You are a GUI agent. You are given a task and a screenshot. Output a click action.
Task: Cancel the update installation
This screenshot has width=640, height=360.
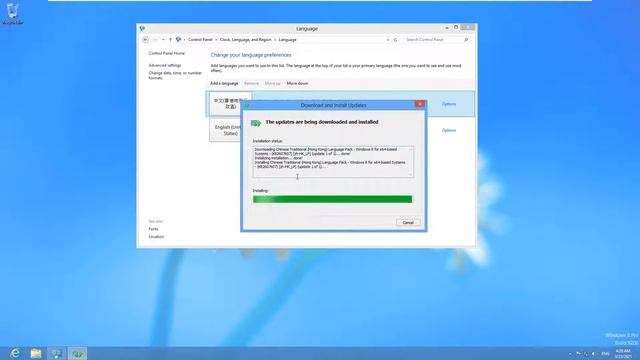click(408, 222)
